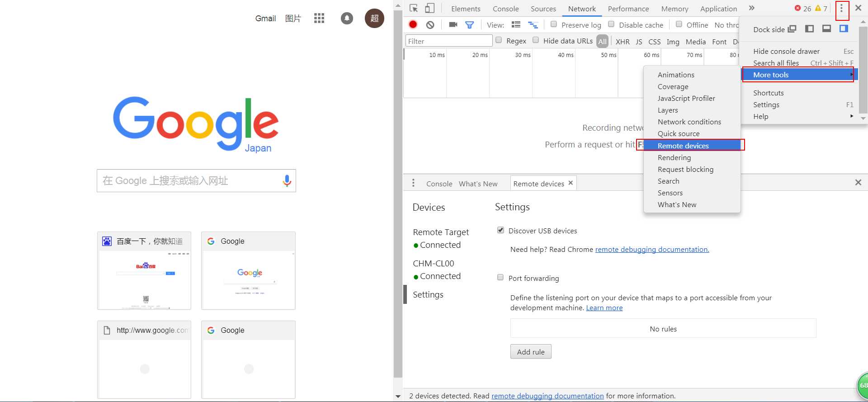Open the Memory tab
The width and height of the screenshot is (868, 402).
click(x=675, y=9)
